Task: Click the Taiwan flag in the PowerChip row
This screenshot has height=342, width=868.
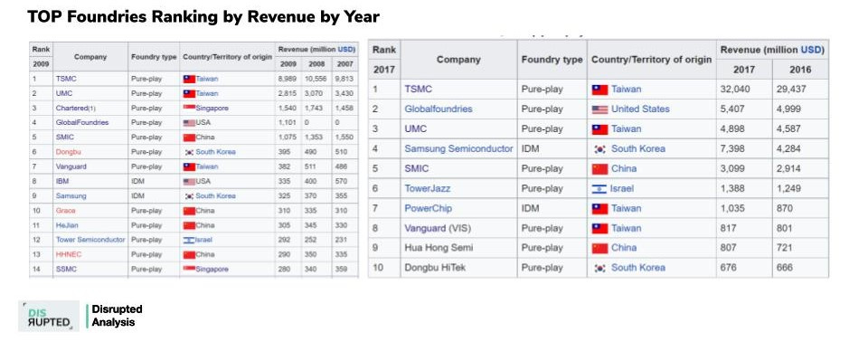Action: click(599, 209)
